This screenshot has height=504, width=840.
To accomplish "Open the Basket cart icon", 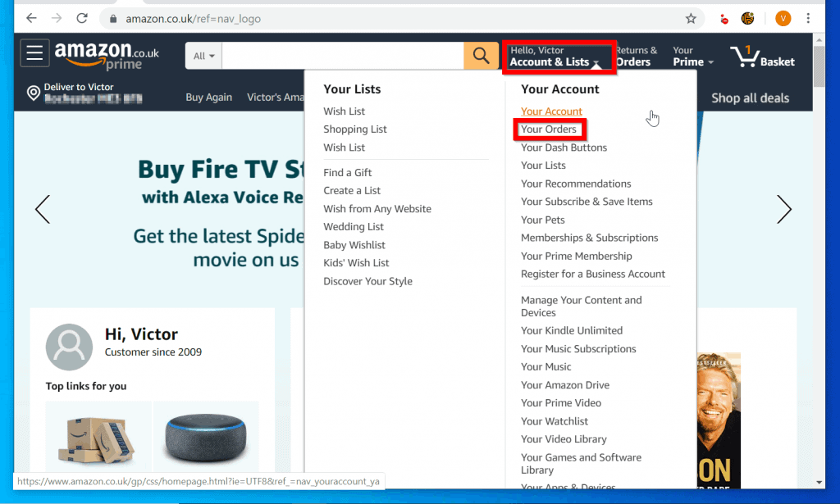I will [763, 57].
